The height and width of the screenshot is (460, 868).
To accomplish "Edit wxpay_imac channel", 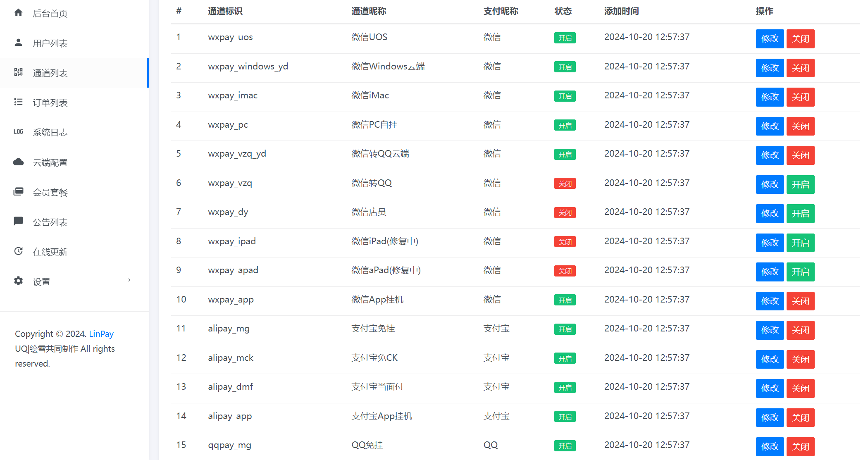I will (770, 97).
